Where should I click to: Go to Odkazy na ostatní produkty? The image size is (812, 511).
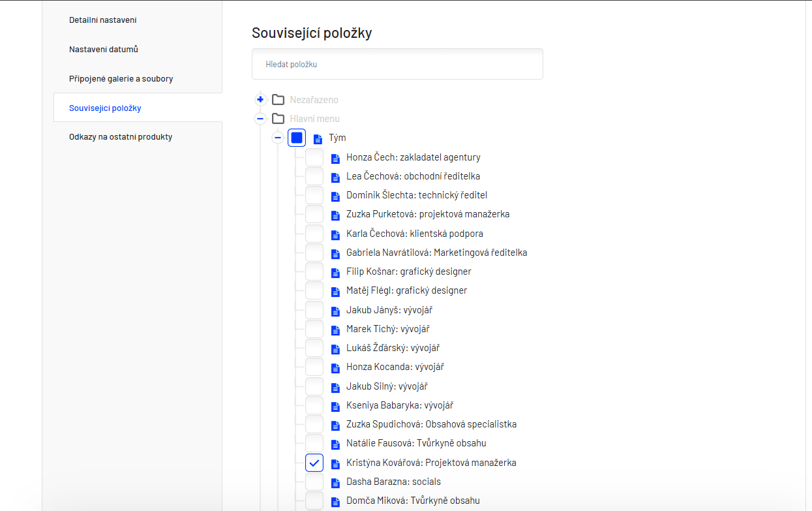121,137
